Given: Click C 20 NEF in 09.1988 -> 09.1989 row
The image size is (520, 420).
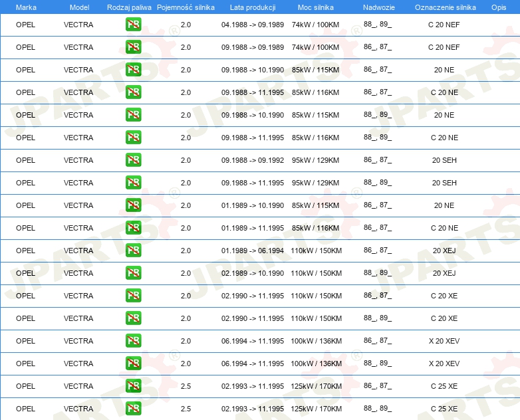Looking at the screenshot, I should pos(444,47).
